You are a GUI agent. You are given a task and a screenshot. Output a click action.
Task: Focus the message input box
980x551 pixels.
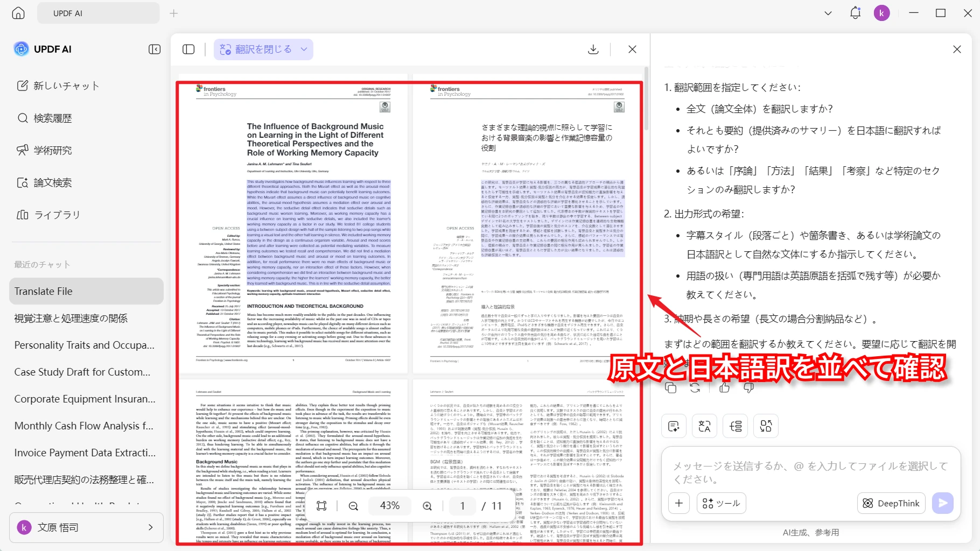tap(811, 472)
